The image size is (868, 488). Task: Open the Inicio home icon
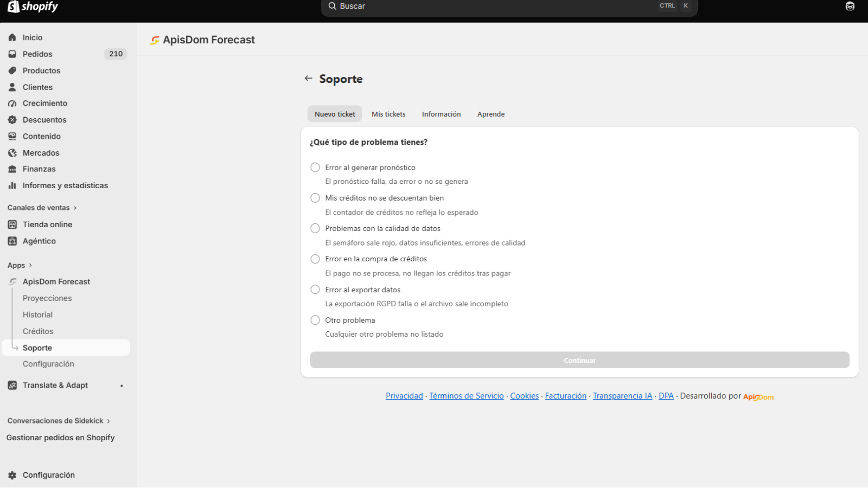click(12, 37)
